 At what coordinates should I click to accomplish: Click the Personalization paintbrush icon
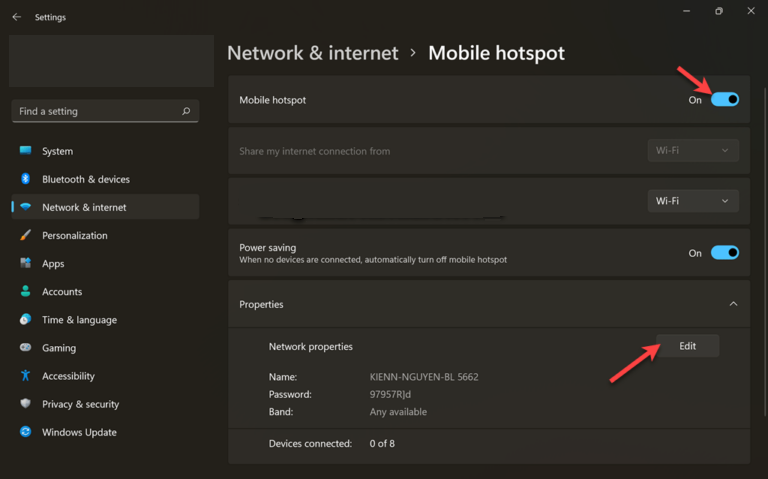pyautogui.click(x=25, y=235)
